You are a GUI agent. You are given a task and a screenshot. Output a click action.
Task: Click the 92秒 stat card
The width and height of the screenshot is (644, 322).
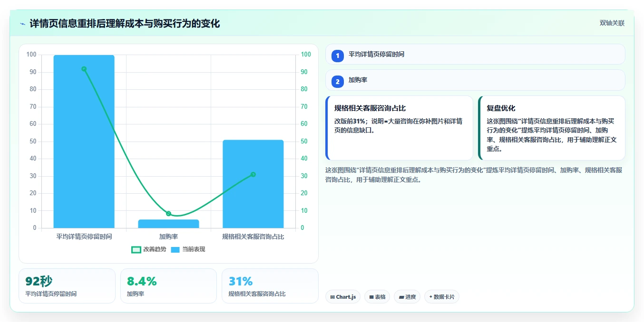(67, 286)
